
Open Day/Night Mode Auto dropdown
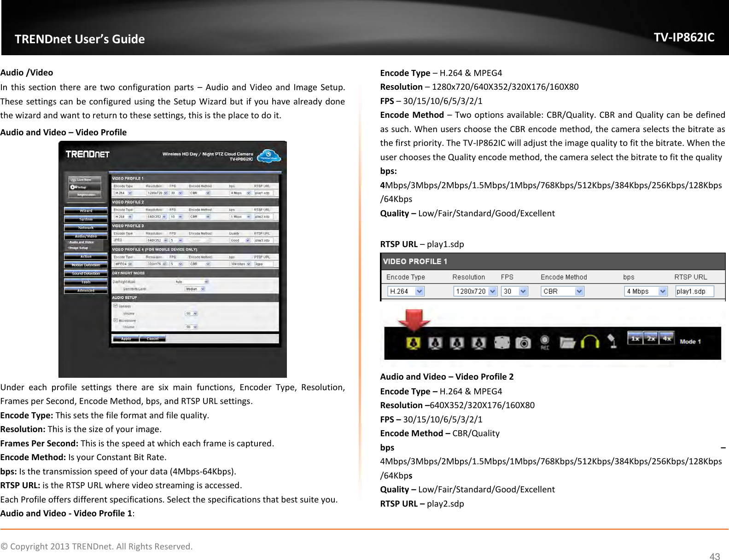tap(192, 282)
